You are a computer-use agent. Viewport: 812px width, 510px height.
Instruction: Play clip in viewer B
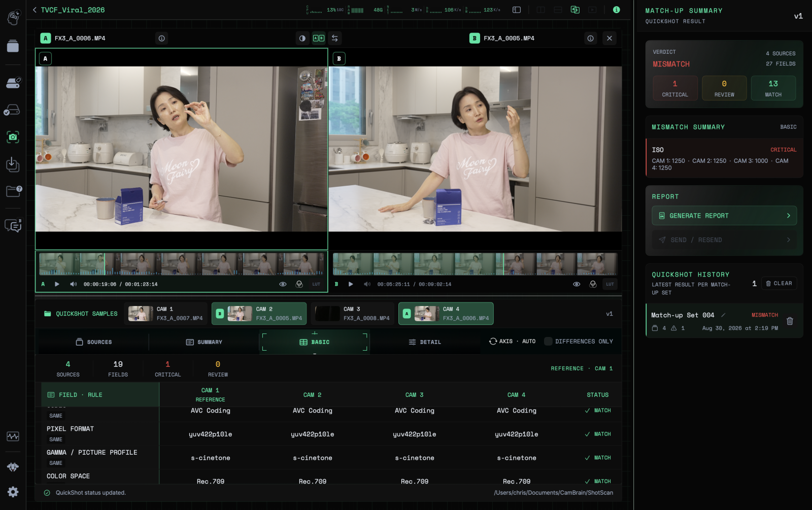pos(351,284)
